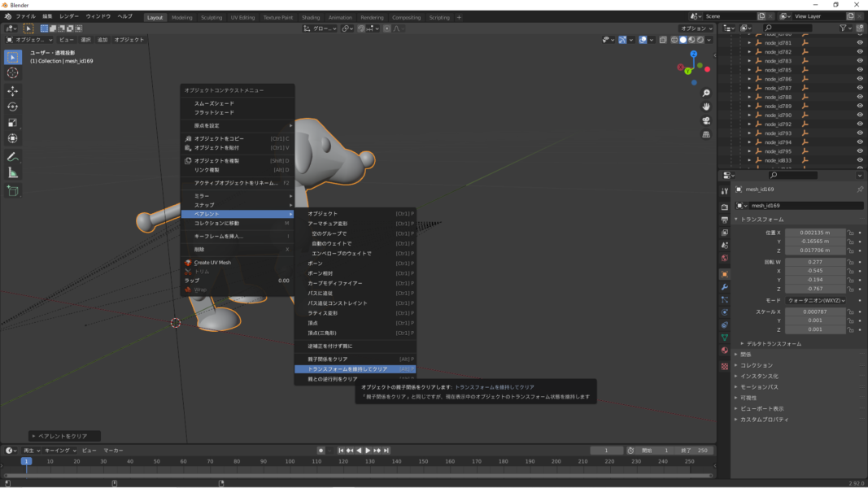The height and width of the screenshot is (488, 868).
Task: Open the object mode dropdown
Action: 29,40
